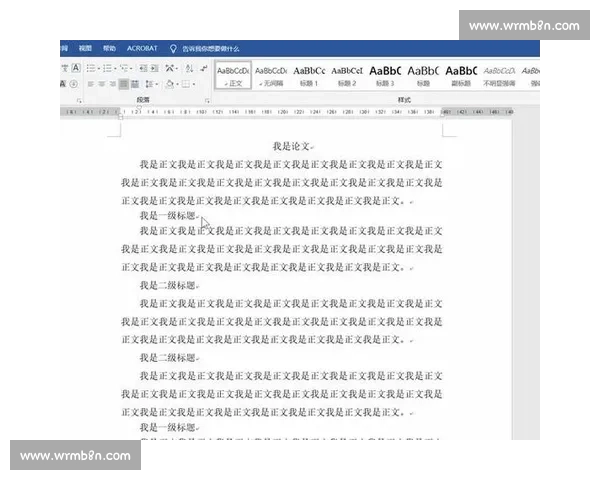Screen dimensions: 600x480
Task: Click the bullet list icon
Action: tap(91, 69)
